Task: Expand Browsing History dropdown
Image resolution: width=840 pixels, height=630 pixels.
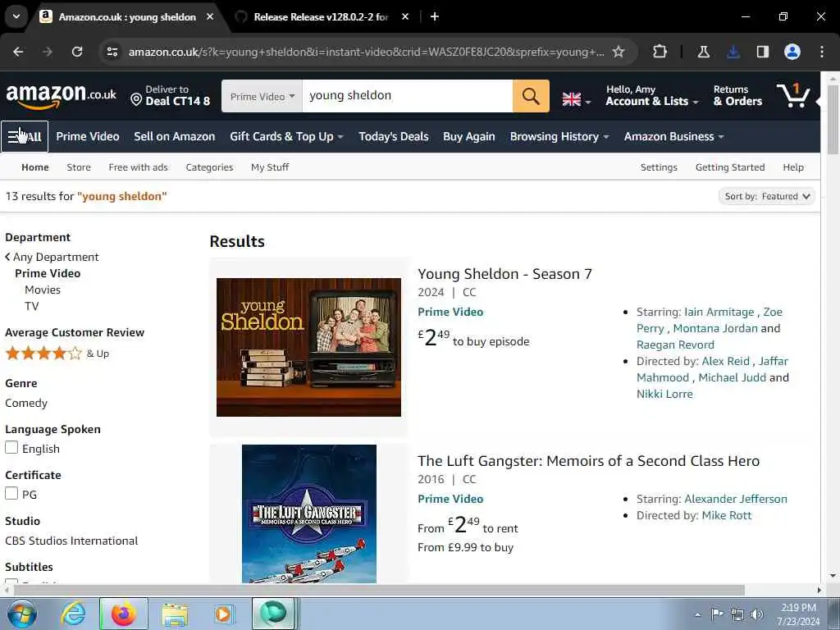Action: coord(559,137)
